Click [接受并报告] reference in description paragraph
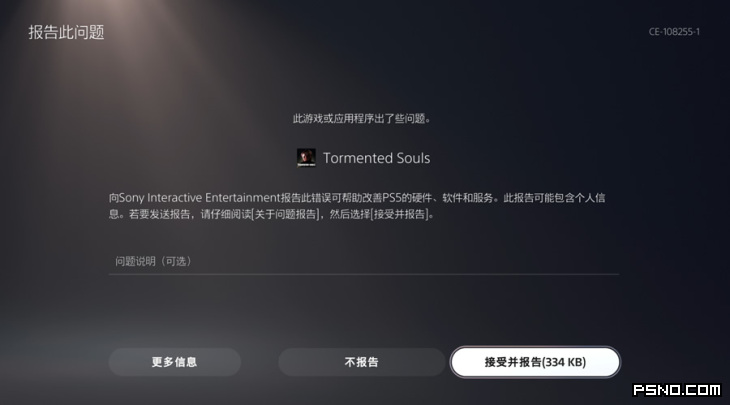 tap(400, 214)
